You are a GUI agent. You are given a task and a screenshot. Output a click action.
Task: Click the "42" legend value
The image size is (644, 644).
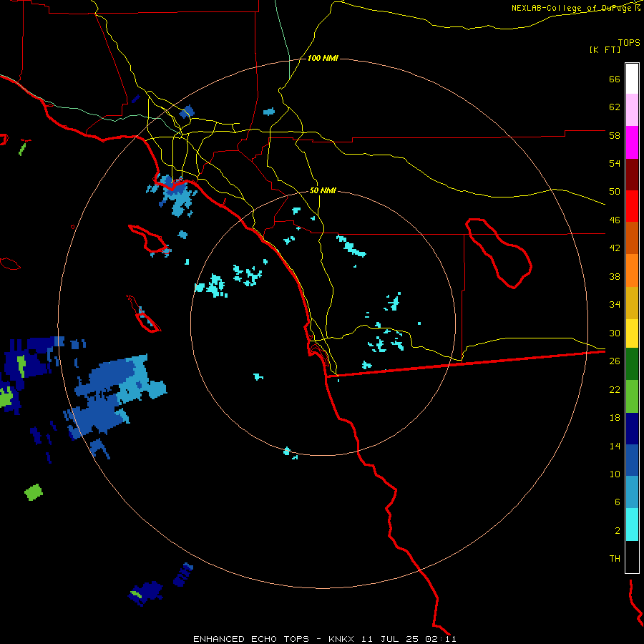[x=615, y=248]
